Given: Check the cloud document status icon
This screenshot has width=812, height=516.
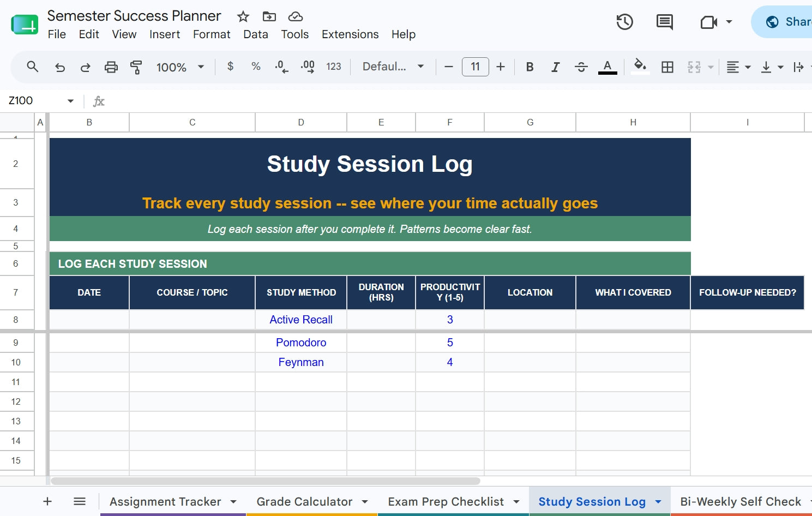Looking at the screenshot, I should (295, 16).
